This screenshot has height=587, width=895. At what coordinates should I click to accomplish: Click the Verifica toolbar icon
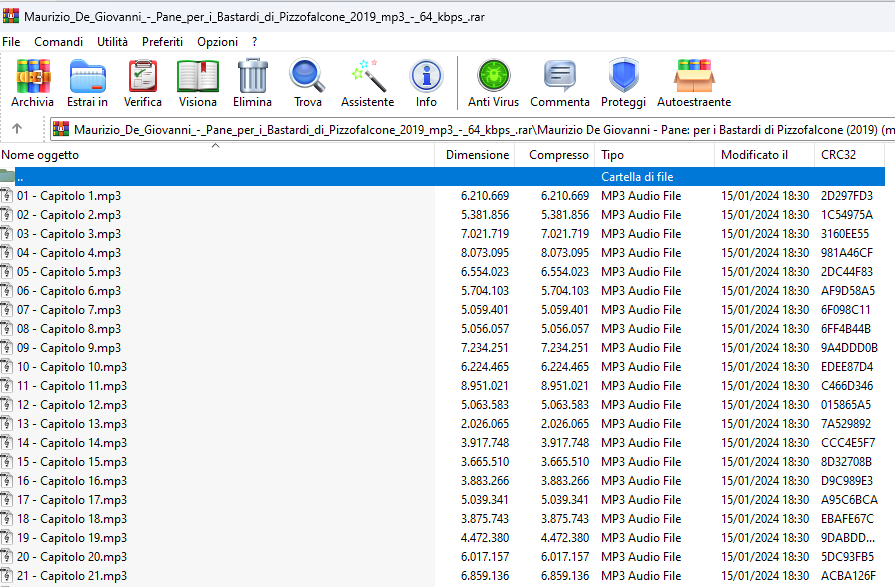tap(143, 76)
